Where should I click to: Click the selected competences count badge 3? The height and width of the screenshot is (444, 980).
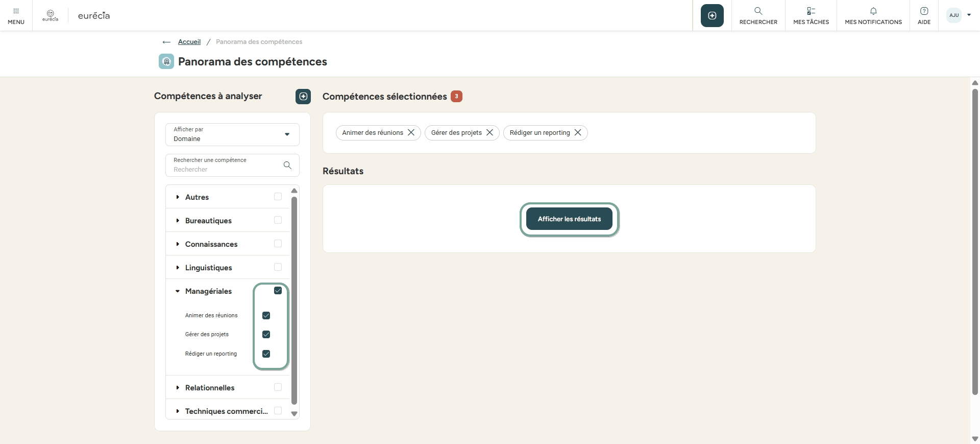pos(456,96)
